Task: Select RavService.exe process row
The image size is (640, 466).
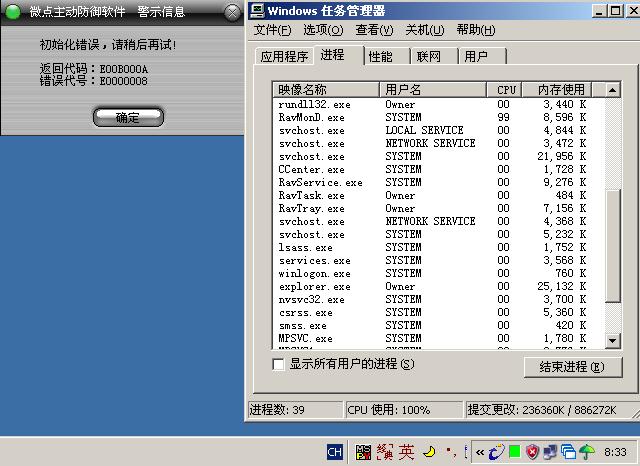Action: point(438,182)
